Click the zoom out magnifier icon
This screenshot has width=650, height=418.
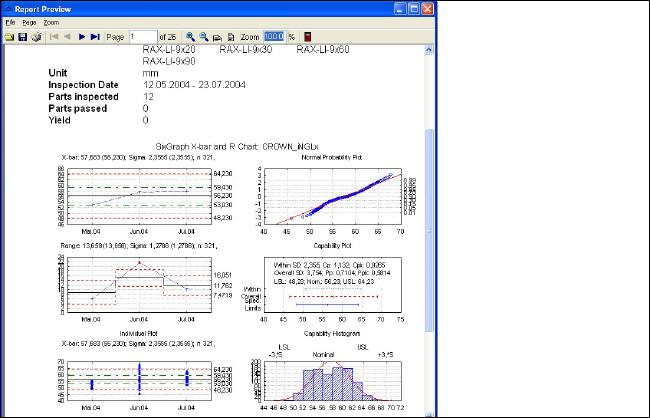204,36
